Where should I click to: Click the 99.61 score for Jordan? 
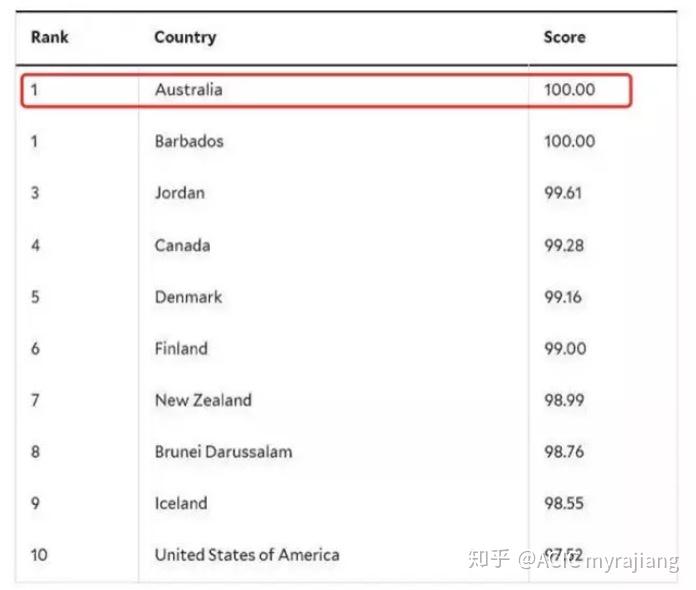click(x=563, y=193)
